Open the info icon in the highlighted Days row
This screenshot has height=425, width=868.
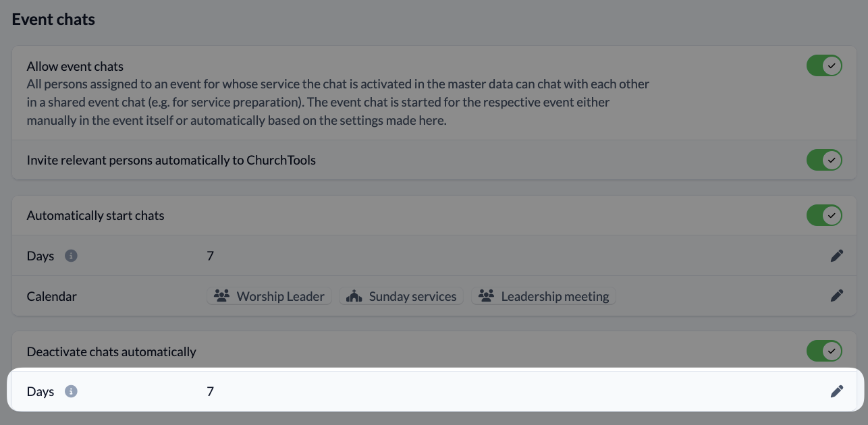[71, 391]
